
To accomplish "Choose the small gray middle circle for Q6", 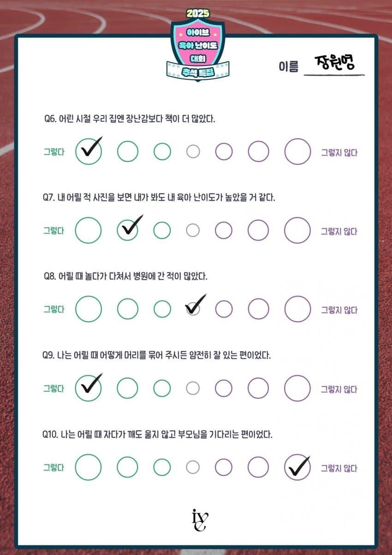I will click(x=193, y=151).
